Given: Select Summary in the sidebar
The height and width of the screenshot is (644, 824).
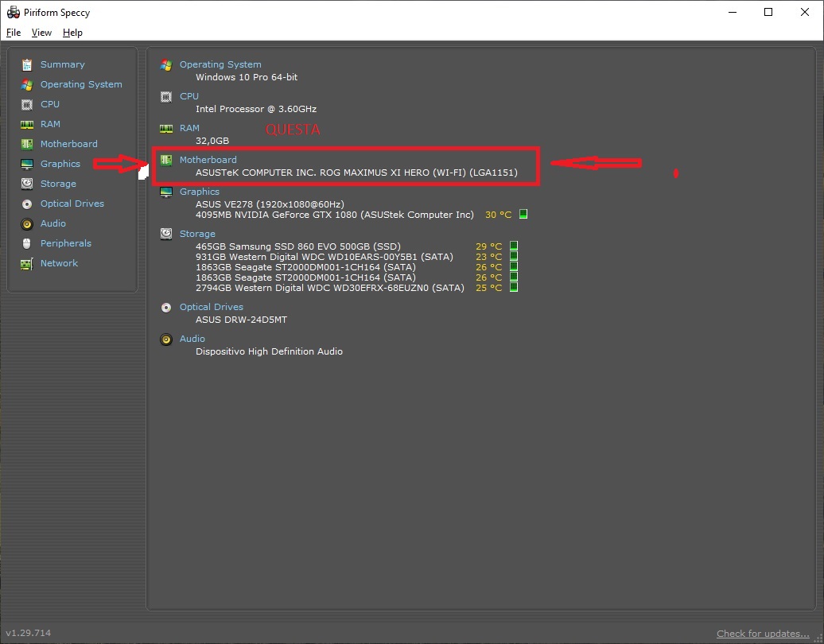Looking at the screenshot, I should 63,64.
